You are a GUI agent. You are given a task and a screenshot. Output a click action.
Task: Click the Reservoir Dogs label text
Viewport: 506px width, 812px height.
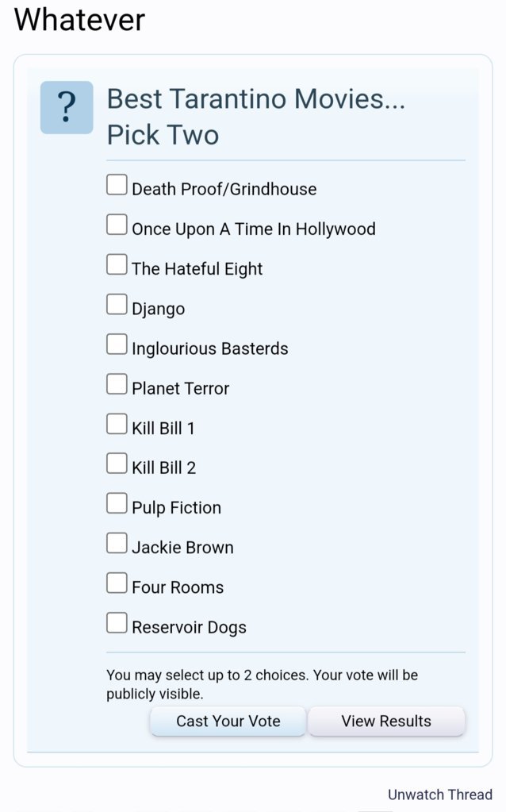coord(189,628)
